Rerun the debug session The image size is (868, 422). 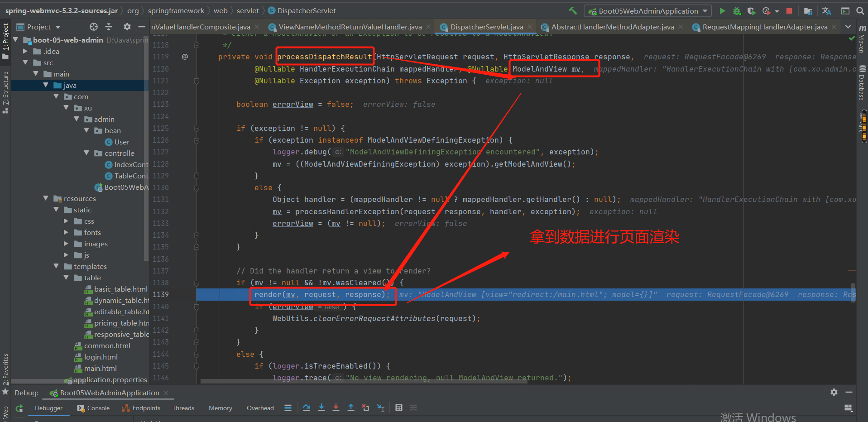19,408
